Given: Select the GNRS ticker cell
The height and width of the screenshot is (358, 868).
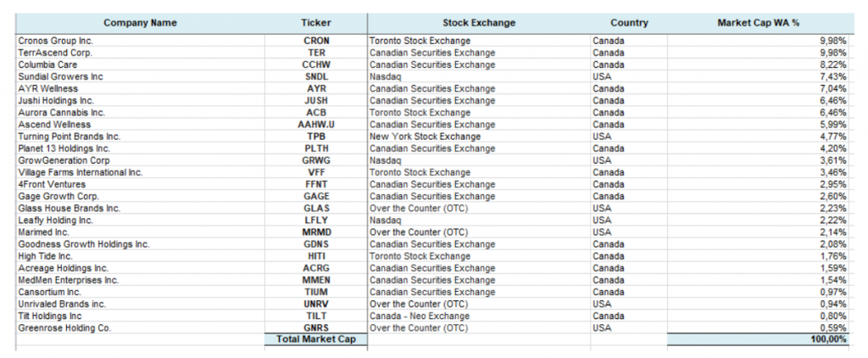Looking at the screenshot, I should click(x=316, y=328).
